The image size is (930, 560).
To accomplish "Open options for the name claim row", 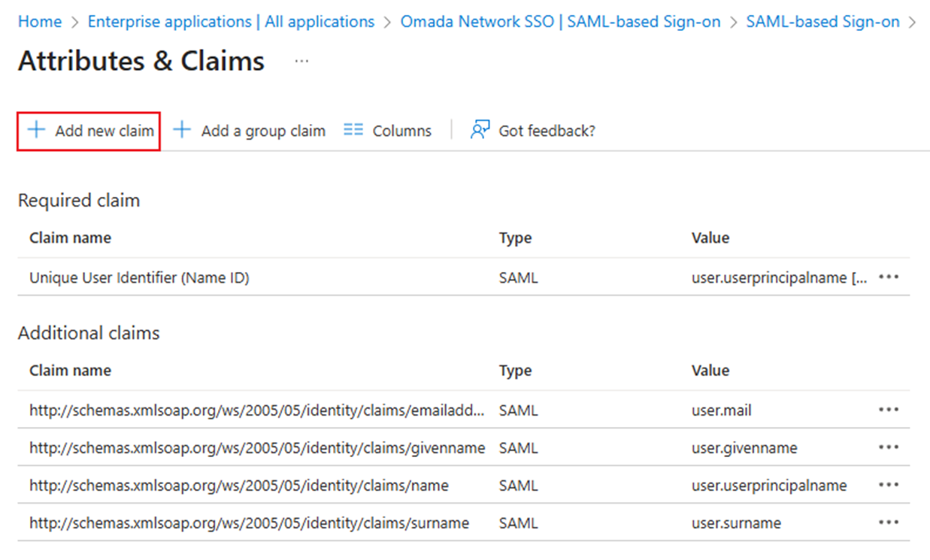I will 889,485.
